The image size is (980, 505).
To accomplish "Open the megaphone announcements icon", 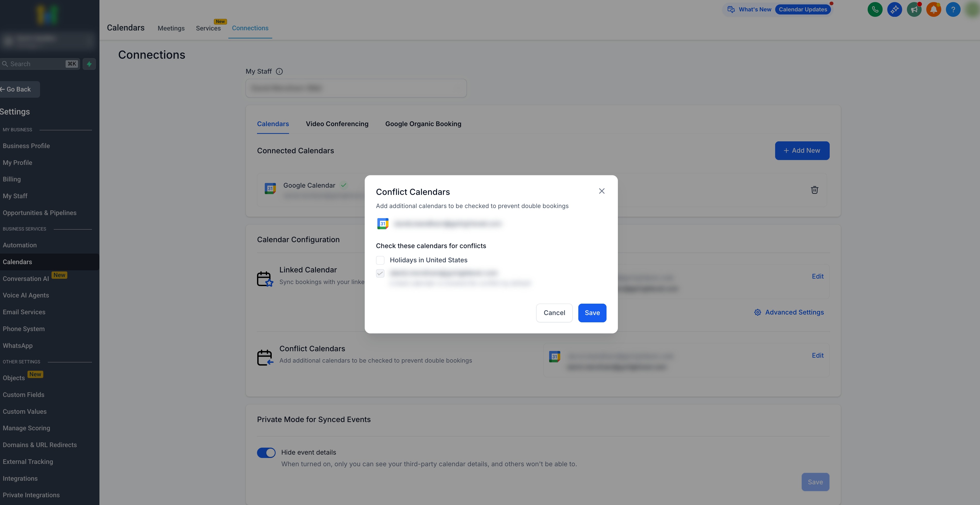I will (x=914, y=10).
